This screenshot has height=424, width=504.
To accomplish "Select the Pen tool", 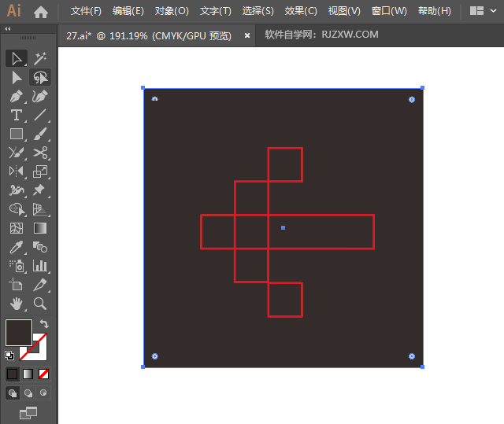I will pos(17,96).
